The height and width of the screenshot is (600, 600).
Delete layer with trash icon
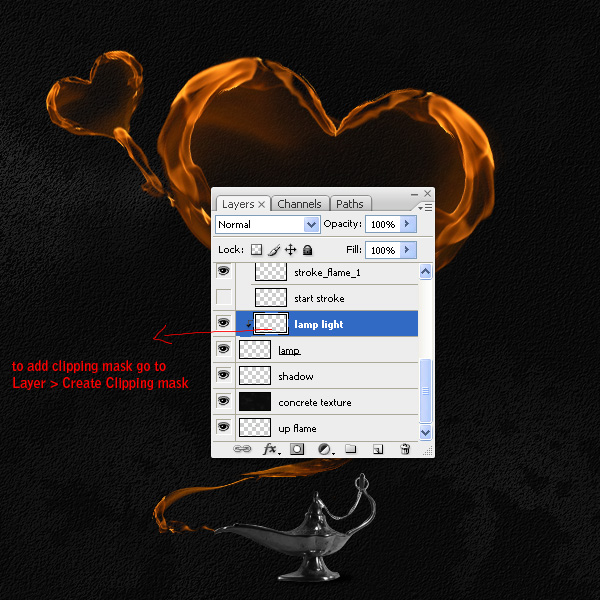click(x=405, y=448)
